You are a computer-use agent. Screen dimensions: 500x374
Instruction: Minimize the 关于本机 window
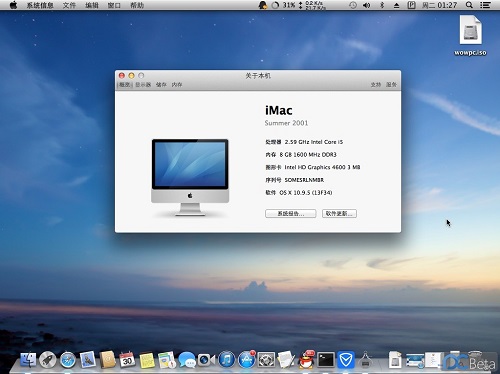(131, 76)
